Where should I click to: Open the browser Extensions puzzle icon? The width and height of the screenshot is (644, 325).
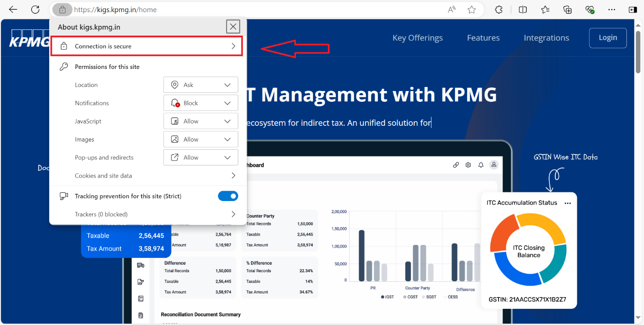pyautogui.click(x=499, y=9)
